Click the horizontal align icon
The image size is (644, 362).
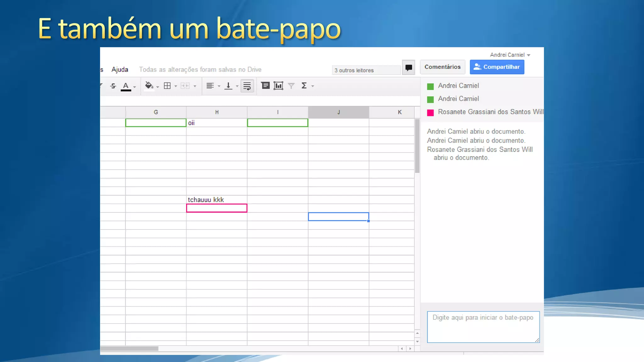[x=210, y=86]
